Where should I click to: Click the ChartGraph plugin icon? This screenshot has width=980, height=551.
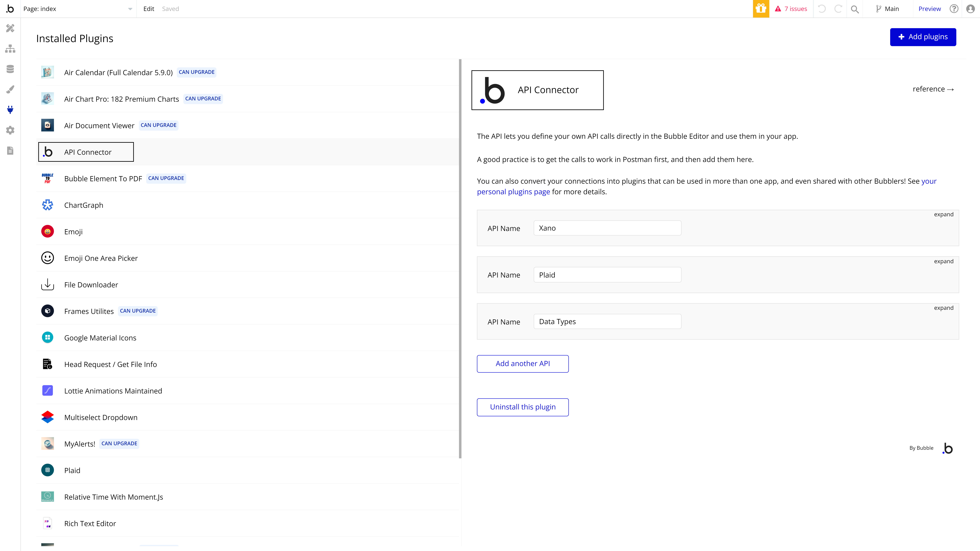48,205
